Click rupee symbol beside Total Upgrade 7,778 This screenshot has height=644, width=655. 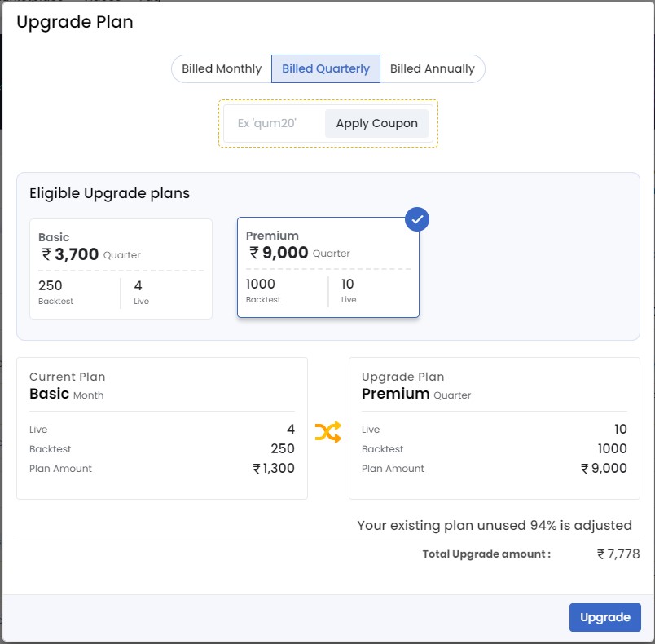point(601,554)
